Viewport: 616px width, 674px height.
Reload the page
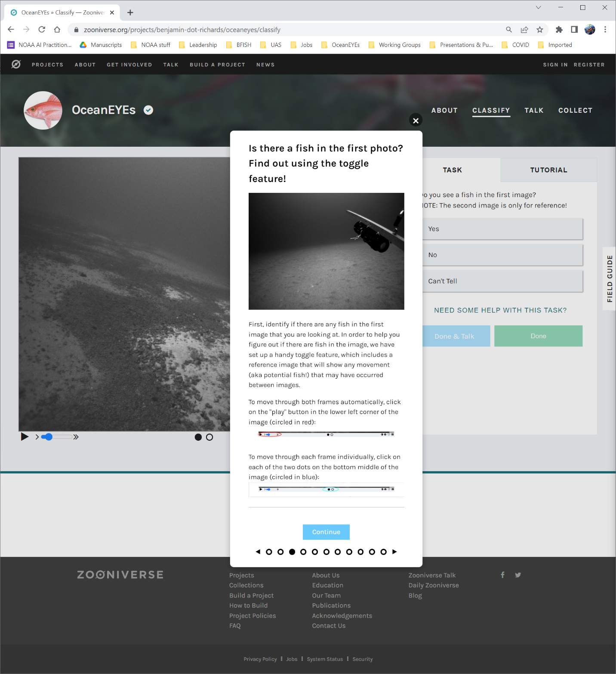tap(42, 29)
